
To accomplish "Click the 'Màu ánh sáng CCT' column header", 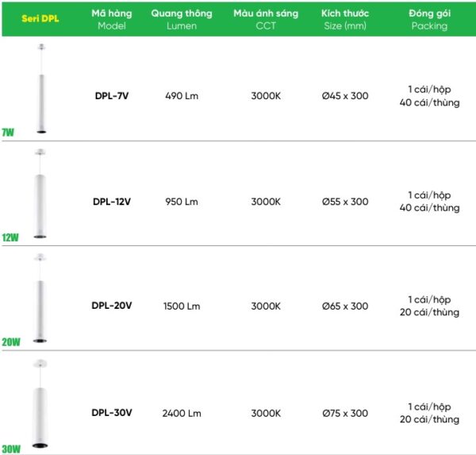I will 266,19.
